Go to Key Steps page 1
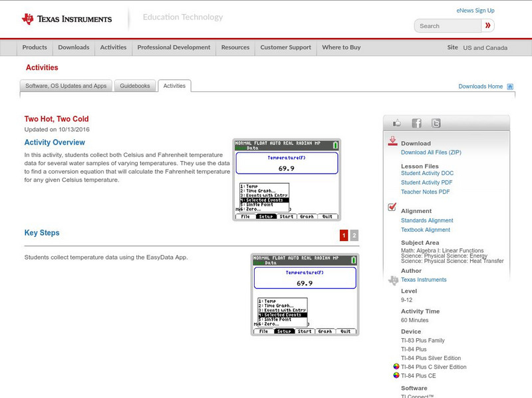 [x=344, y=235]
